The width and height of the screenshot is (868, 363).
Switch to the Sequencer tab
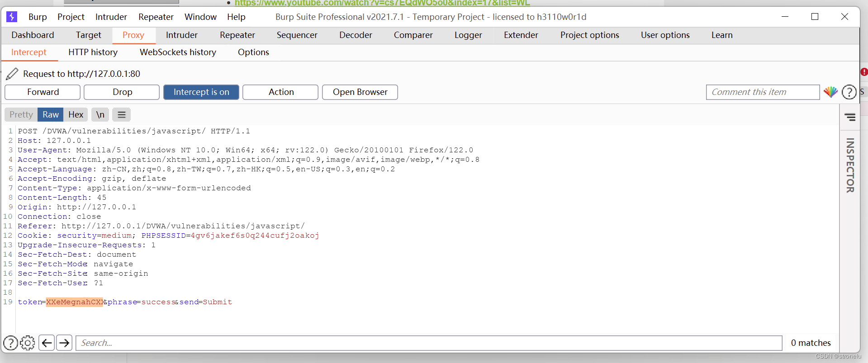click(297, 35)
